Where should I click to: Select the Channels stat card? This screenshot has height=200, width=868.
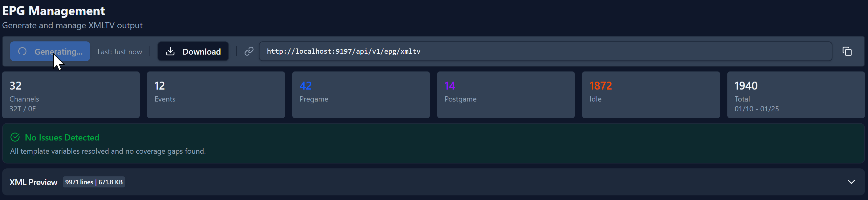71,95
